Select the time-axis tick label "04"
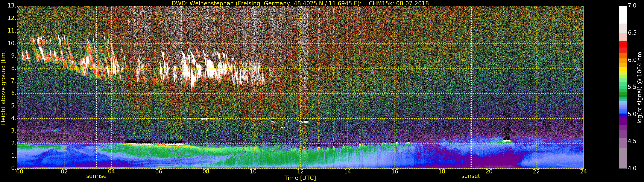The height and width of the screenshot is (182, 644). 111,171
